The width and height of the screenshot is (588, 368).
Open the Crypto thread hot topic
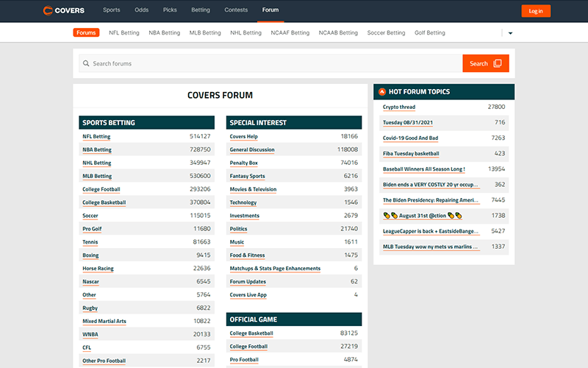point(399,107)
